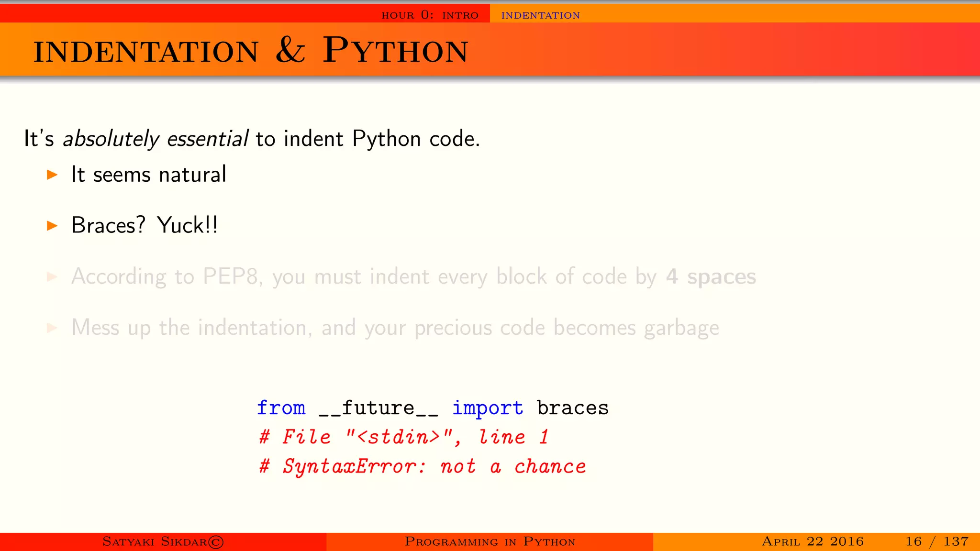Select bullet text 'It seems natural'
This screenshot has height=551, width=980.
click(x=148, y=174)
